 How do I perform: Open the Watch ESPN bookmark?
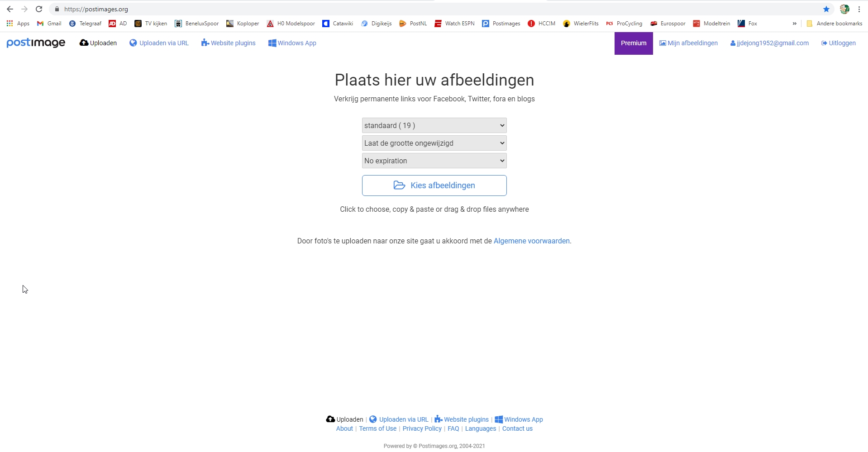pos(454,24)
